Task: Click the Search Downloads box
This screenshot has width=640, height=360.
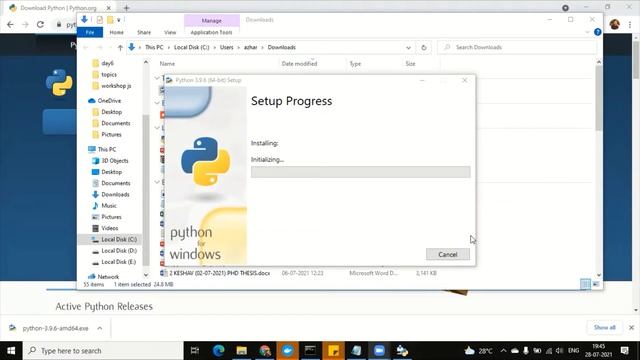Action: coord(516,47)
